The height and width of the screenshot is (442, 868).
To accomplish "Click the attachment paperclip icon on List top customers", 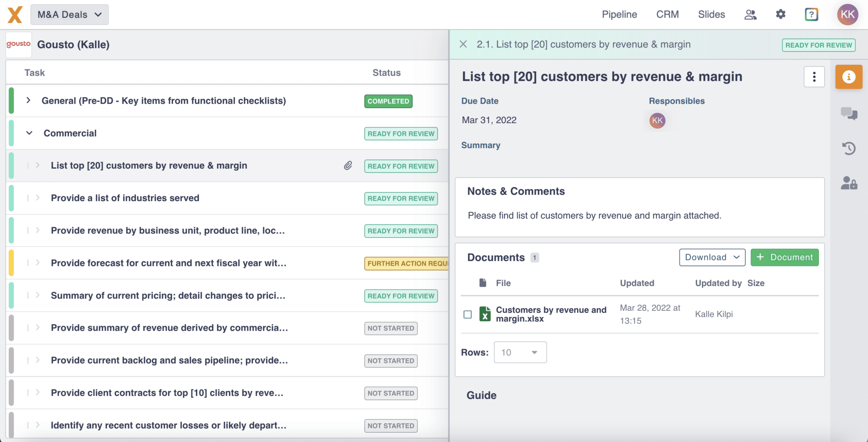I will [x=348, y=166].
